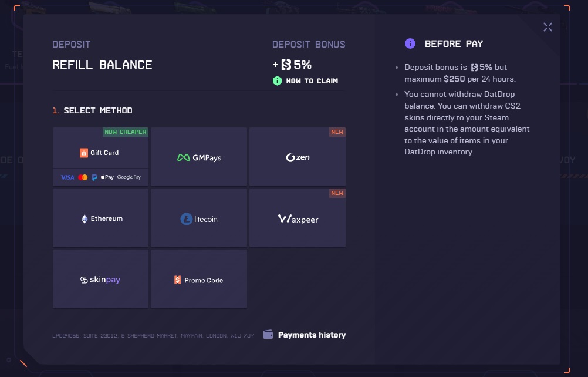Close the Refill Balance dialog
Viewport: 588px width, 377px height.
pyautogui.click(x=548, y=26)
